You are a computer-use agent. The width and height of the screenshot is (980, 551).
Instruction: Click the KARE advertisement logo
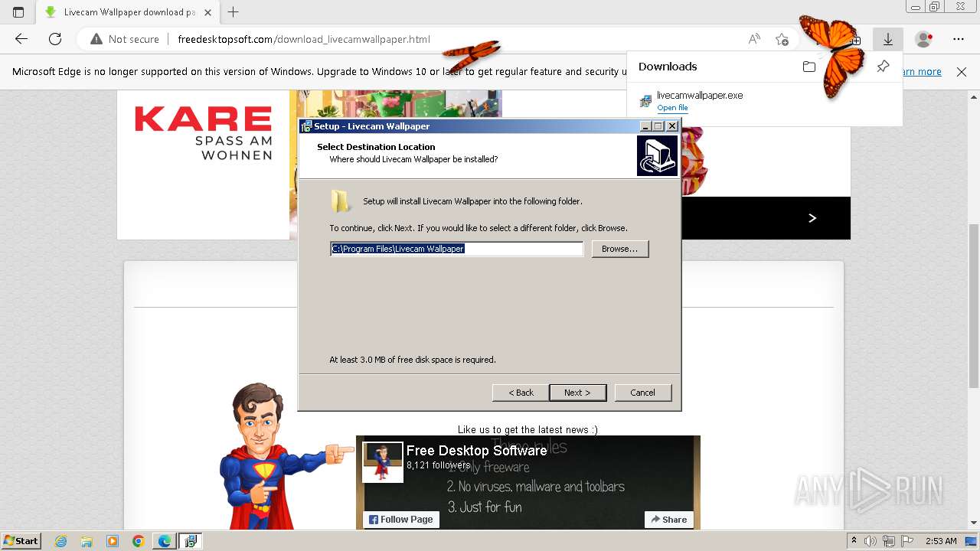204,132
